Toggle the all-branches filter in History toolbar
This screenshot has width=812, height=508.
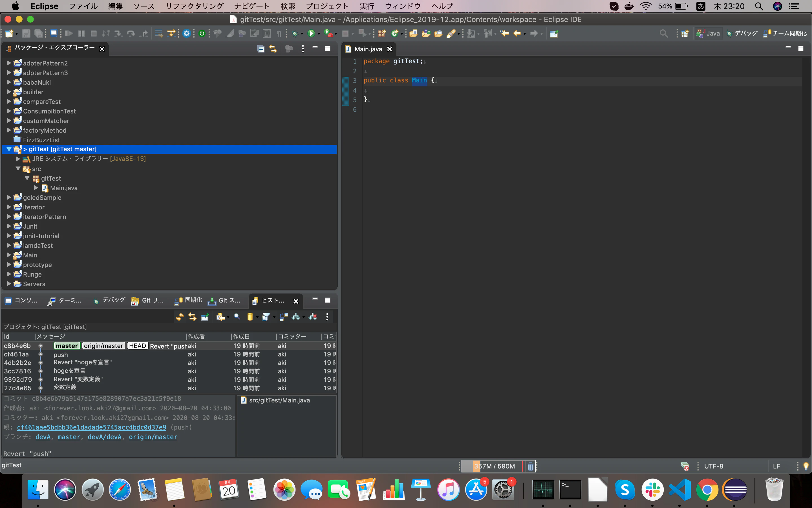pos(295,316)
